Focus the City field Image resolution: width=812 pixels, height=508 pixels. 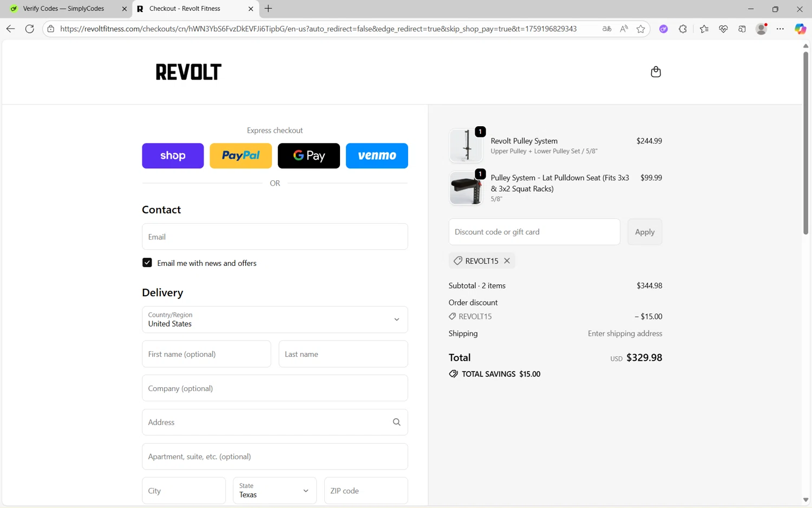pos(184,491)
